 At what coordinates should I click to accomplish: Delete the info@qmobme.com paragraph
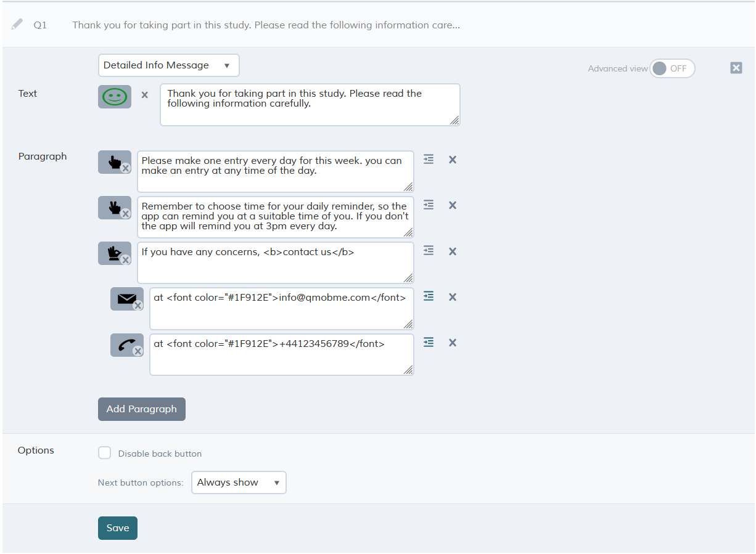(x=453, y=297)
